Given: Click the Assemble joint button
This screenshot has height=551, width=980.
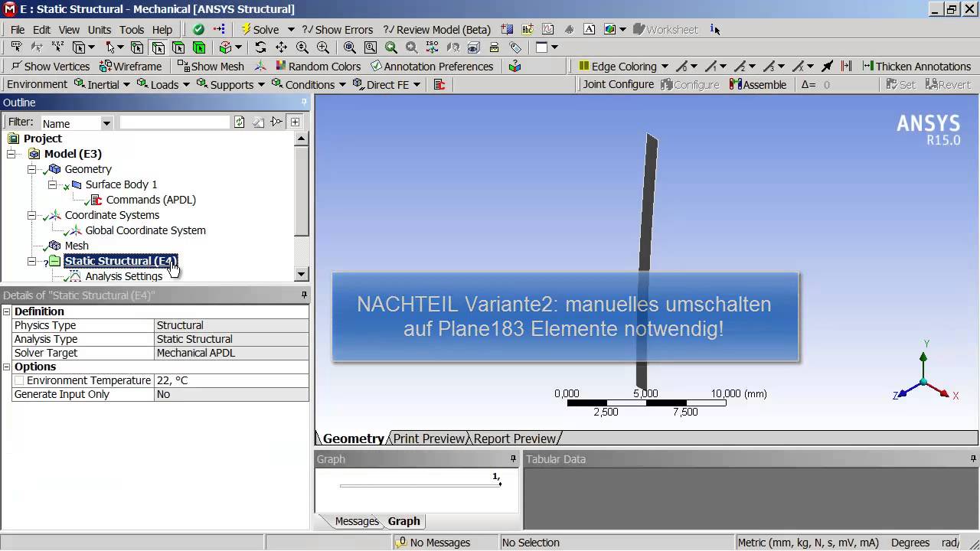Looking at the screenshot, I should (758, 85).
